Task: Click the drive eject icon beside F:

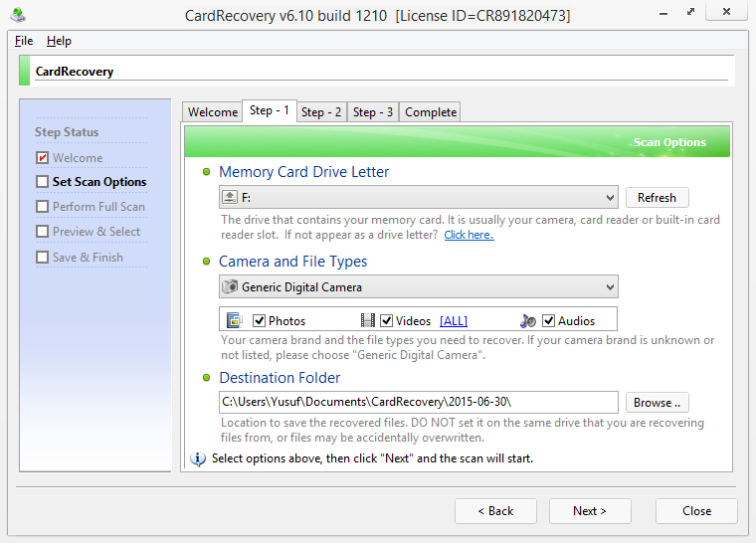Action: coord(230,197)
